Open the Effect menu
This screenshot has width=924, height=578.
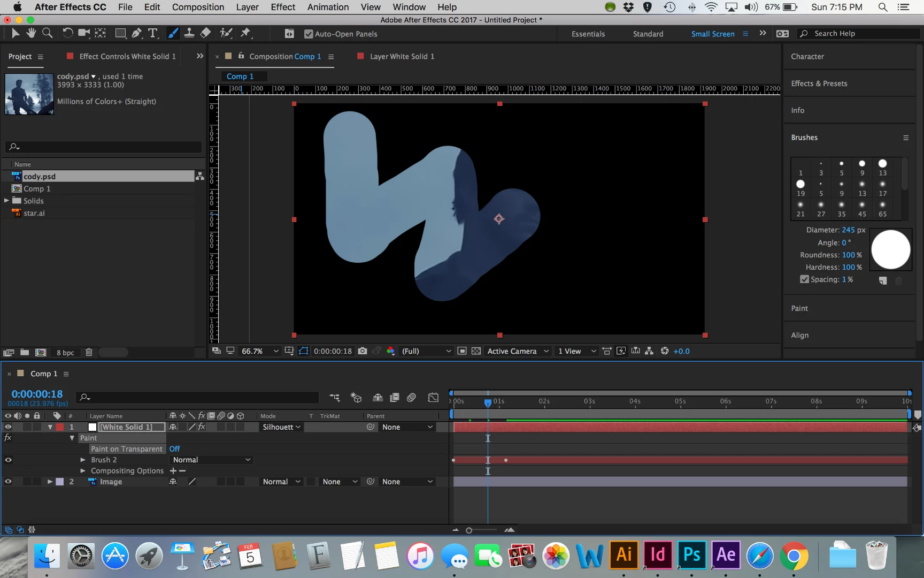(283, 7)
